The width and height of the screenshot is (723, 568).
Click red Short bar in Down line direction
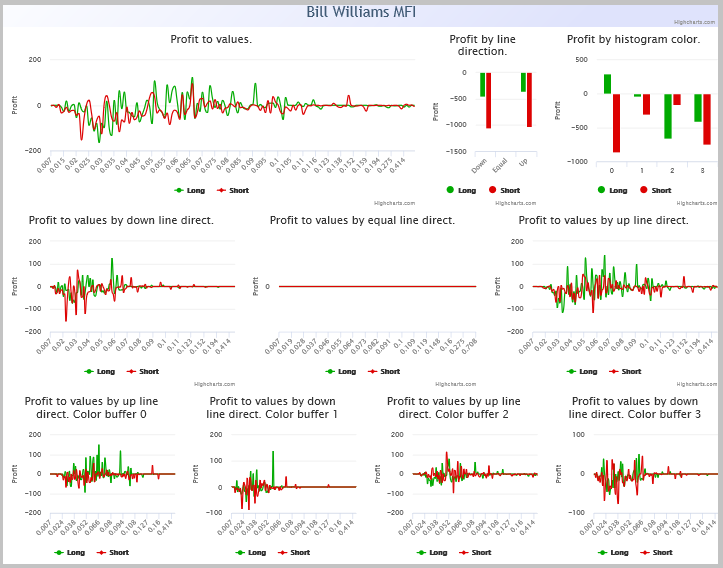pyautogui.click(x=489, y=101)
